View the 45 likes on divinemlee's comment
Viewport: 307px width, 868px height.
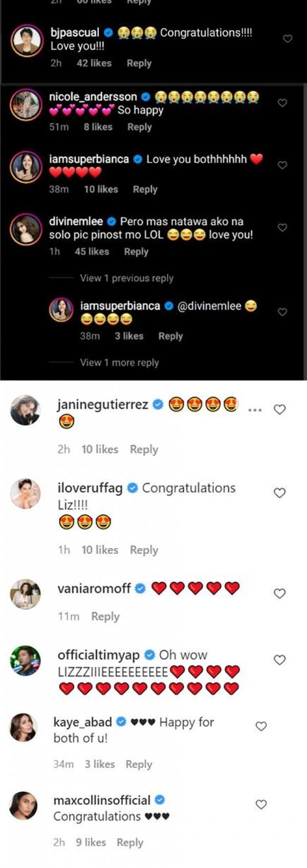tap(92, 251)
